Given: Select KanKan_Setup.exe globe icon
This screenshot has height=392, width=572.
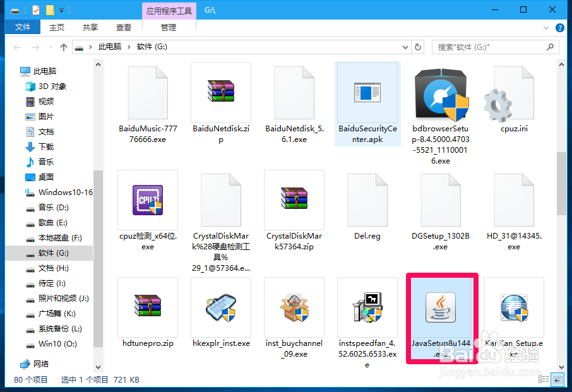Looking at the screenshot, I should click(x=514, y=308).
